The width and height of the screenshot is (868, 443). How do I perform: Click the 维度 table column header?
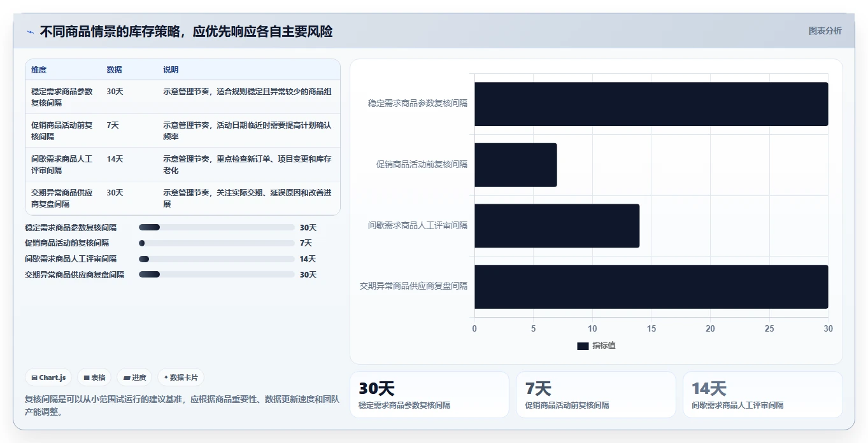coord(39,70)
